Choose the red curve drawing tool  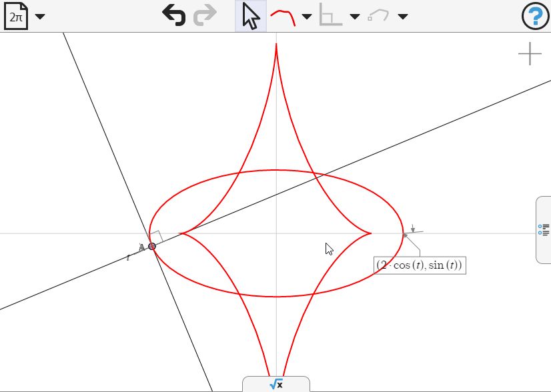(283, 17)
